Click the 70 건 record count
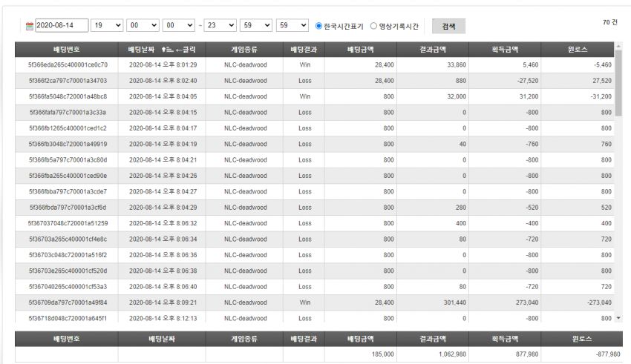 coord(610,22)
